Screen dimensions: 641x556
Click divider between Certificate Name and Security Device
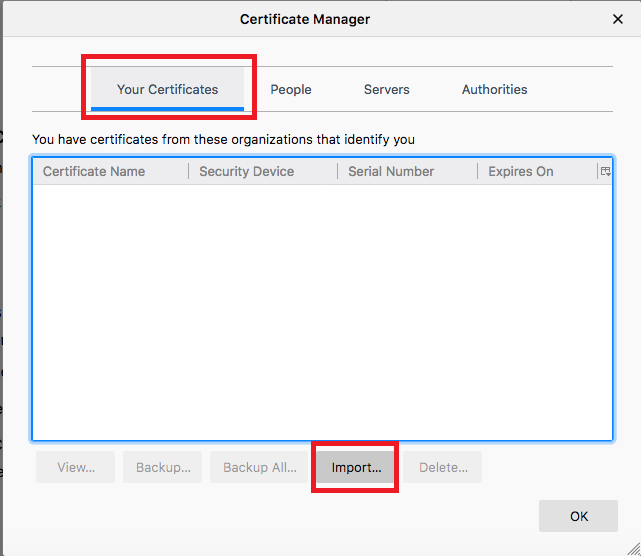tap(189, 171)
